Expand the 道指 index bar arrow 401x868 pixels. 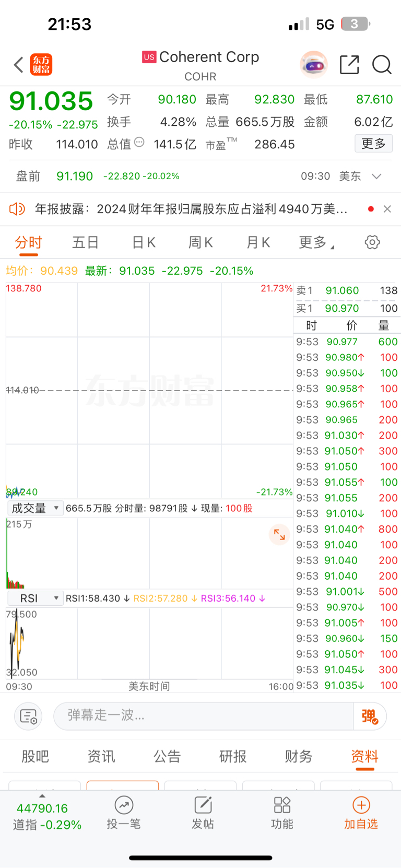click(42, 796)
